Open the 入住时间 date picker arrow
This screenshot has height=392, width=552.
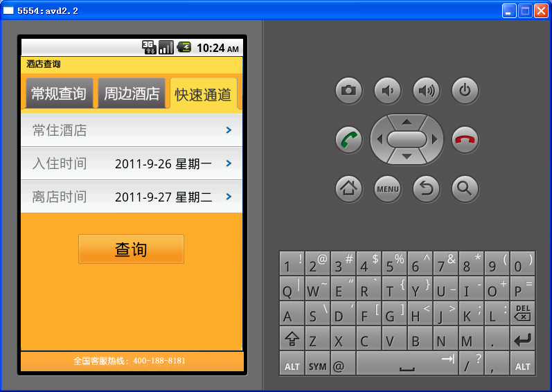[229, 163]
